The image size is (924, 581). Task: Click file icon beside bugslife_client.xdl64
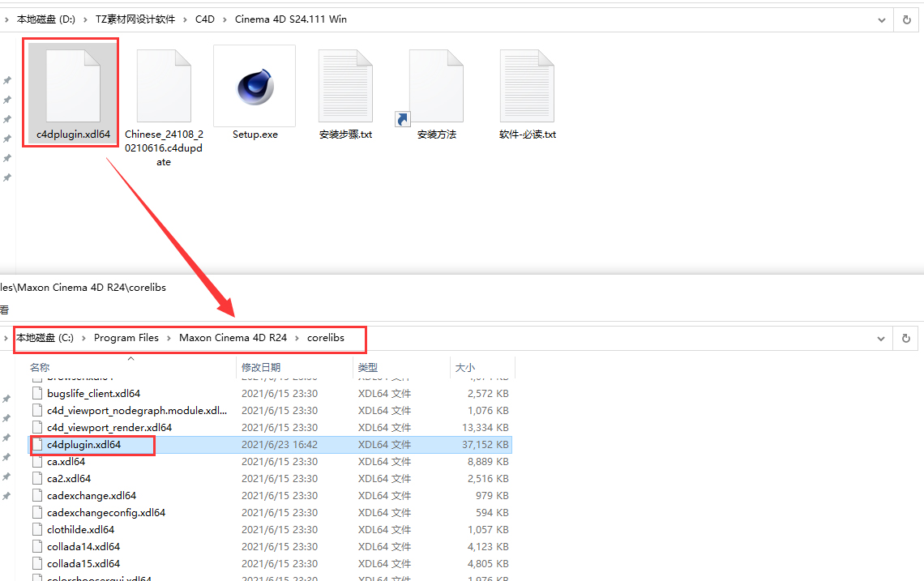pos(38,393)
